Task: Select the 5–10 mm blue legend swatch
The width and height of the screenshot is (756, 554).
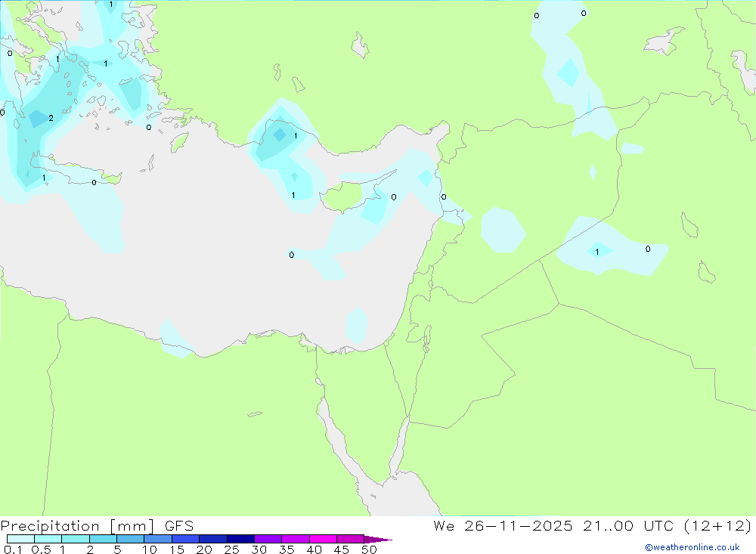Action: coord(130,539)
